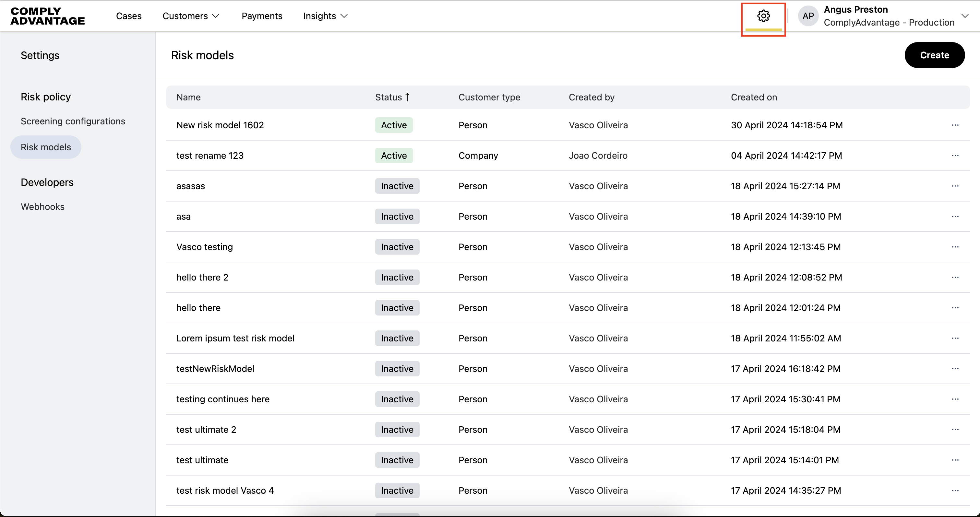This screenshot has height=517, width=980.
Task: Click the ComplyAdvantage logo
Action: click(47, 16)
